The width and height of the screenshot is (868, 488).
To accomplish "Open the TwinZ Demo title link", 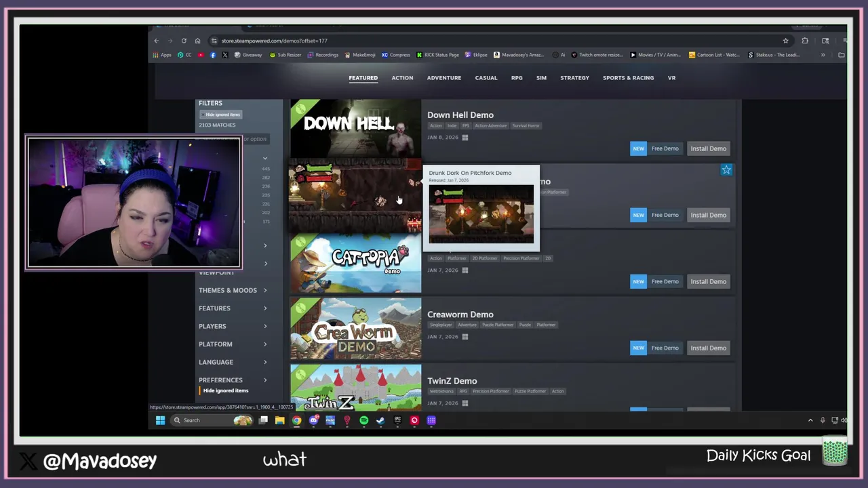I will 452,381.
